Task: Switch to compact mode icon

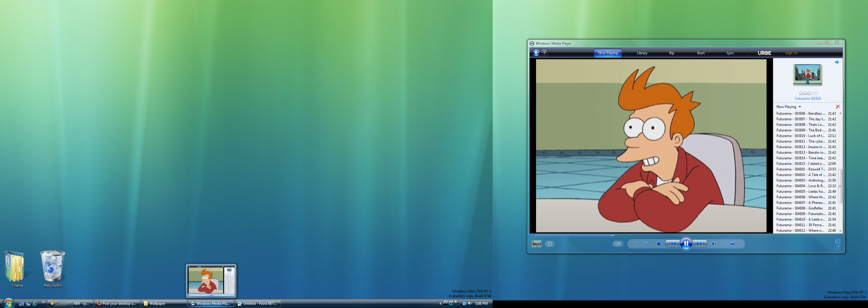Action: coord(838,247)
